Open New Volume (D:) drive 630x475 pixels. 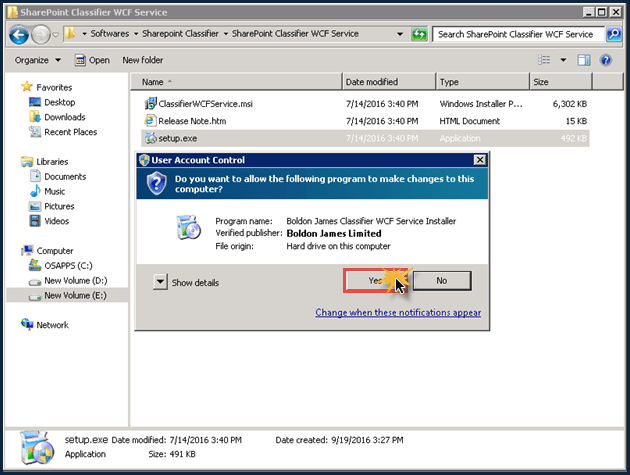(76, 280)
